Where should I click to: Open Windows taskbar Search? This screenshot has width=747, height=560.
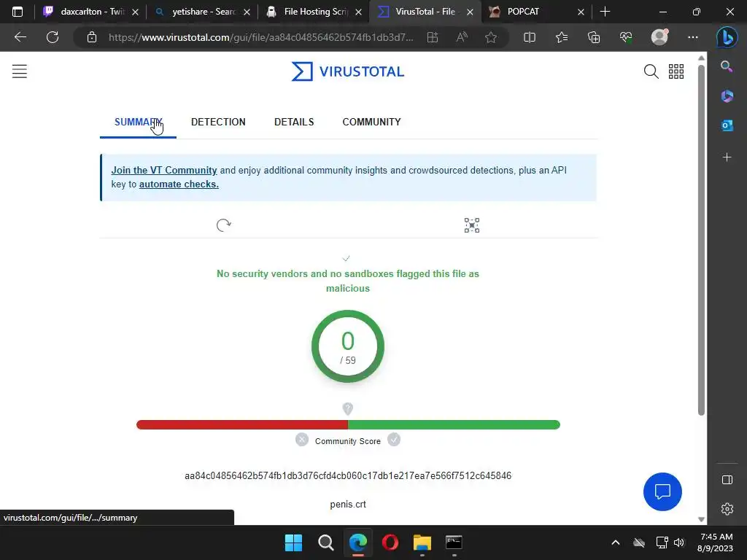pyautogui.click(x=326, y=542)
